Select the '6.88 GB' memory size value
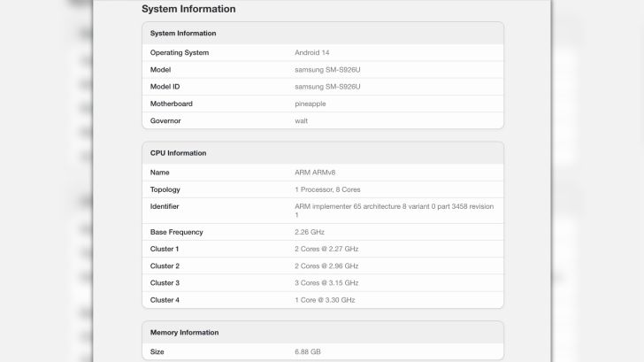 pos(308,352)
